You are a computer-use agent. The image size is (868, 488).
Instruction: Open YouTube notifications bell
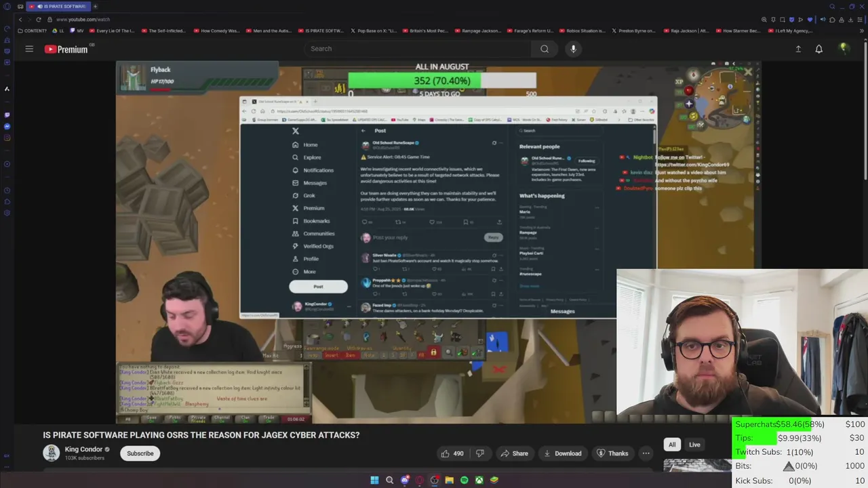[x=818, y=49]
